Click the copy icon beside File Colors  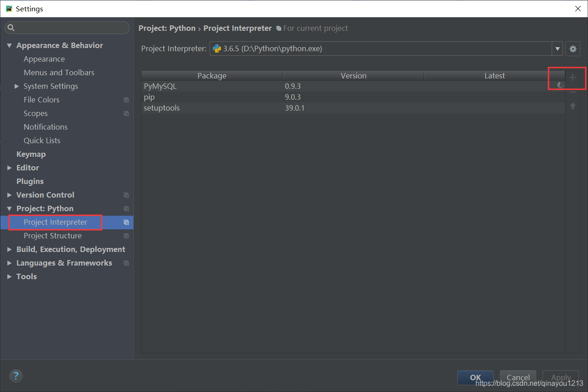pyautogui.click(x=126, y=100)
